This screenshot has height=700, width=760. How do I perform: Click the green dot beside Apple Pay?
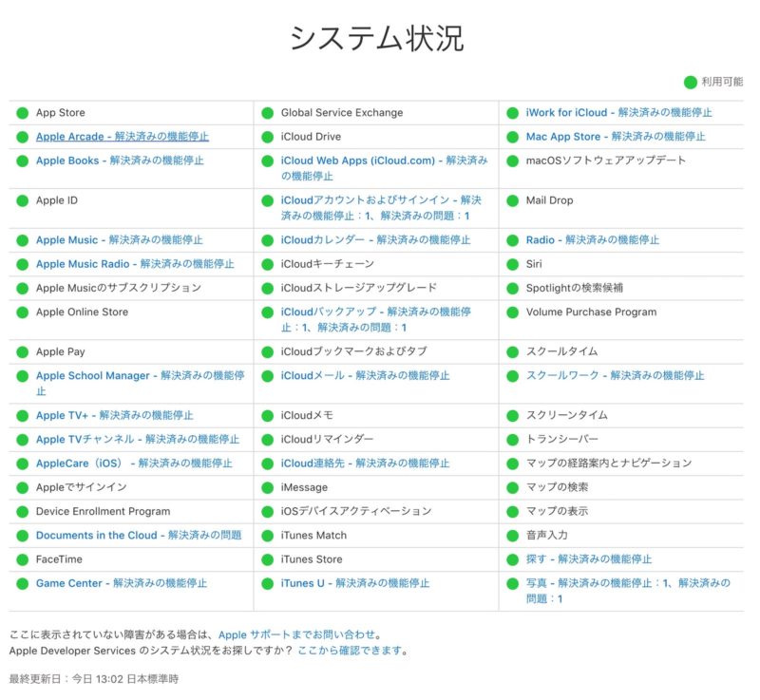[x=21, y=350]
